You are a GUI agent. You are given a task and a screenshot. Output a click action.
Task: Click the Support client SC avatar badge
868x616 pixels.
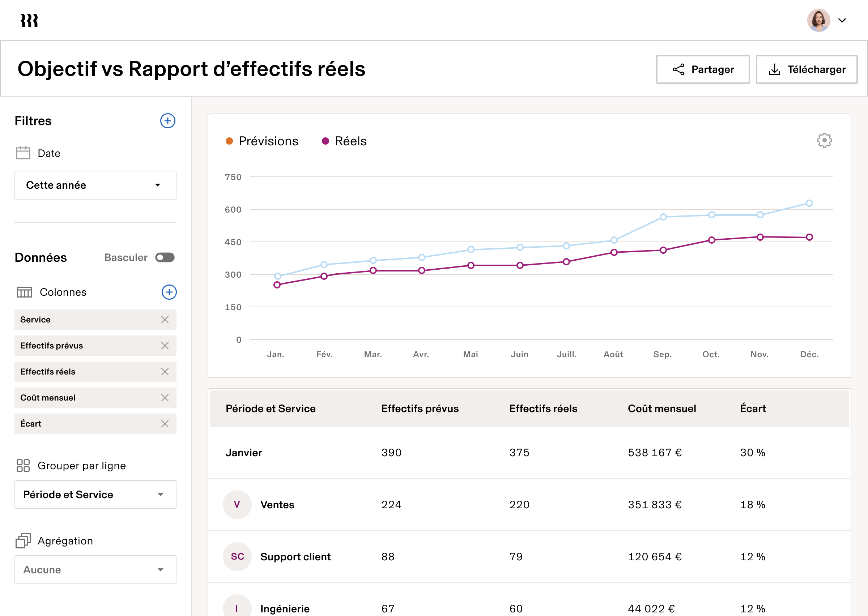tap(237, 556)
